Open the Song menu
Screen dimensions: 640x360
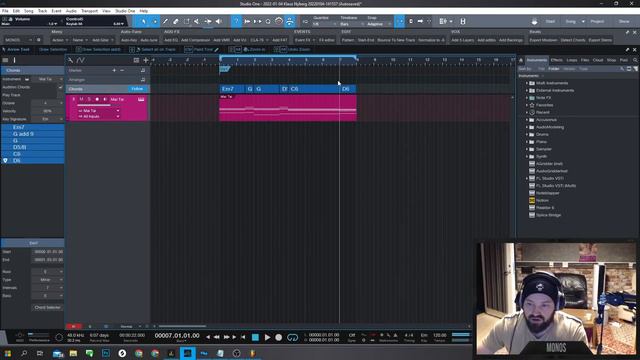click(29, 11)
